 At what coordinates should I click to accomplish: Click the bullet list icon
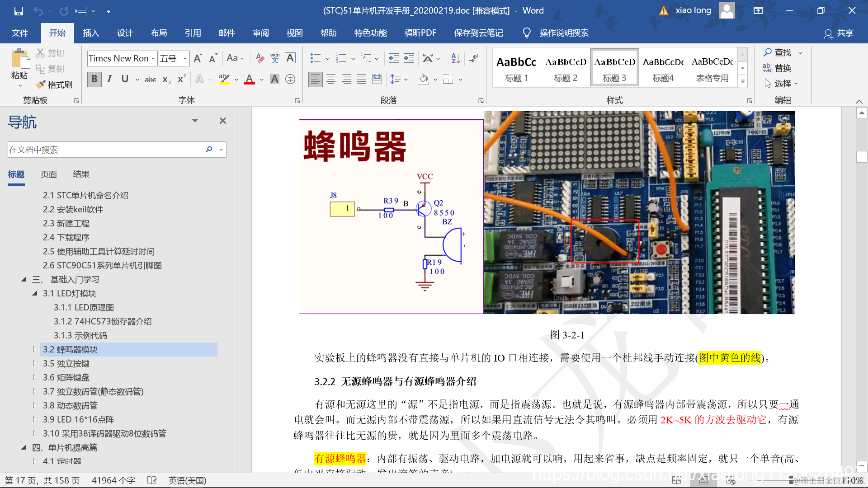click(315, 58)
